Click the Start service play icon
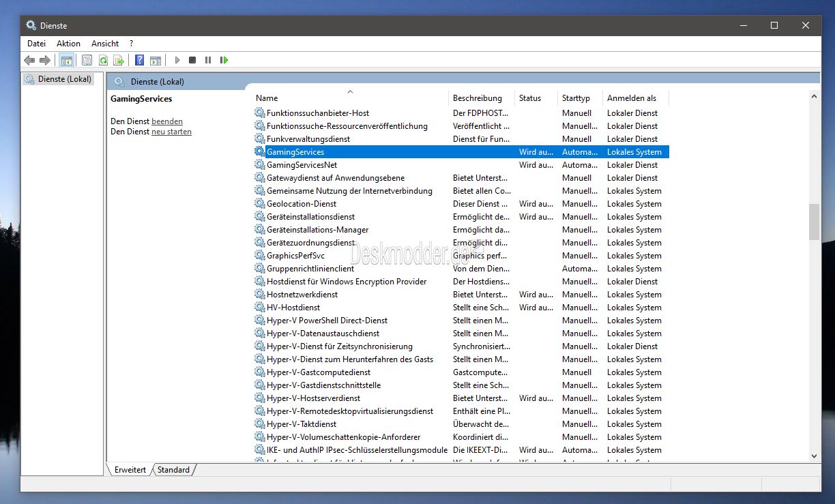 177,60
